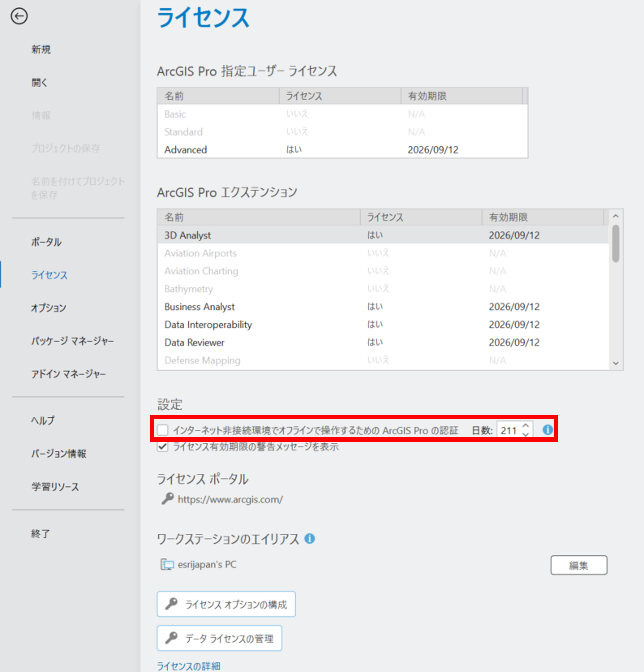Image resolution: width=644 pixels, height=672 pixels.
Task: Click key icon on データ ライセンスの管理 button
Action: [171, 638]
